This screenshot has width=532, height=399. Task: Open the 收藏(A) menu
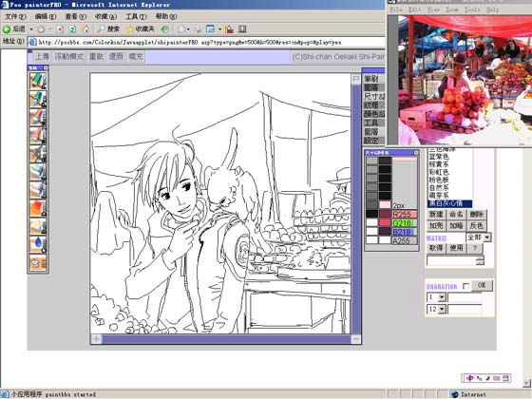coord(105,16)
